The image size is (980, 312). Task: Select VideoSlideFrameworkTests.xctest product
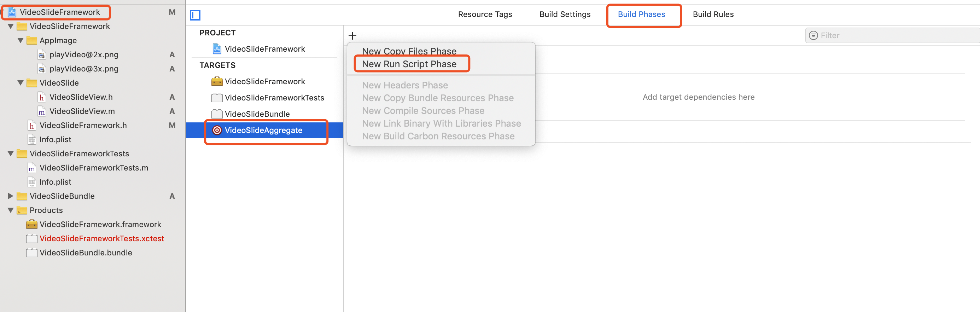(101, 238)
